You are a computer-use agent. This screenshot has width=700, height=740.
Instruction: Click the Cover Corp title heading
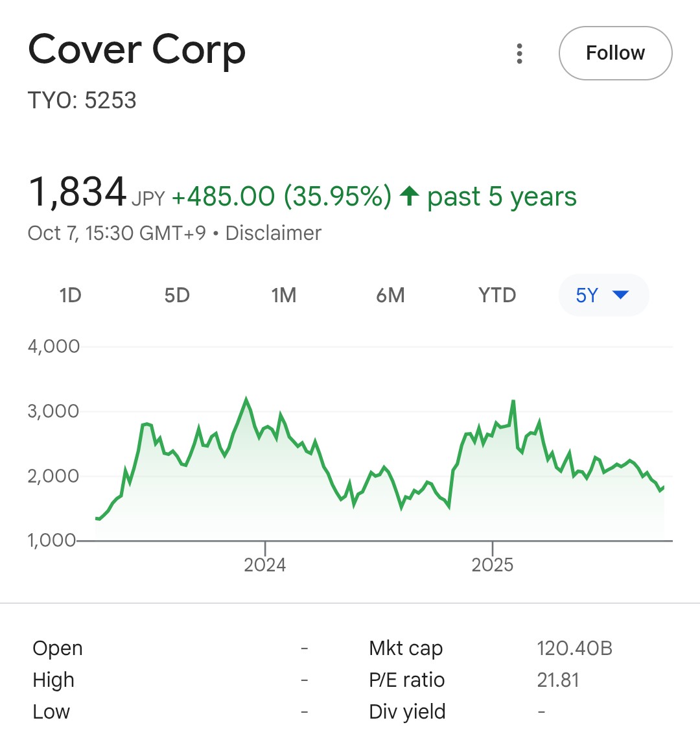point(137,51)
